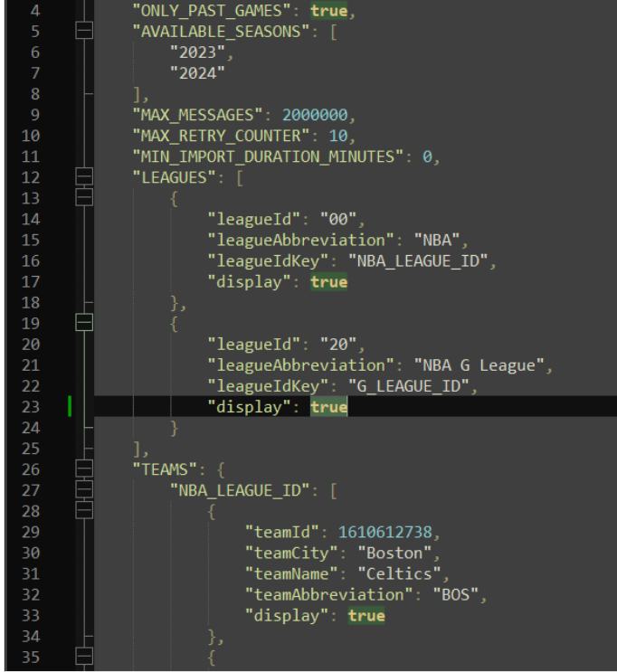The width and height of the screenshot is (617, 672).
Task: Click the "20" leagueId value
Action: click(338, 345)
